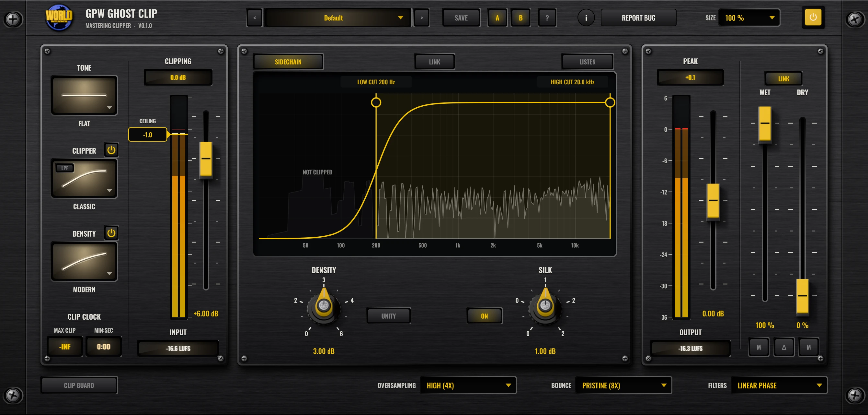Open the Bounce Pristine (8X) dropdown
The height and width of the screenshot is (415, 868).
click(x=623, y=385)
